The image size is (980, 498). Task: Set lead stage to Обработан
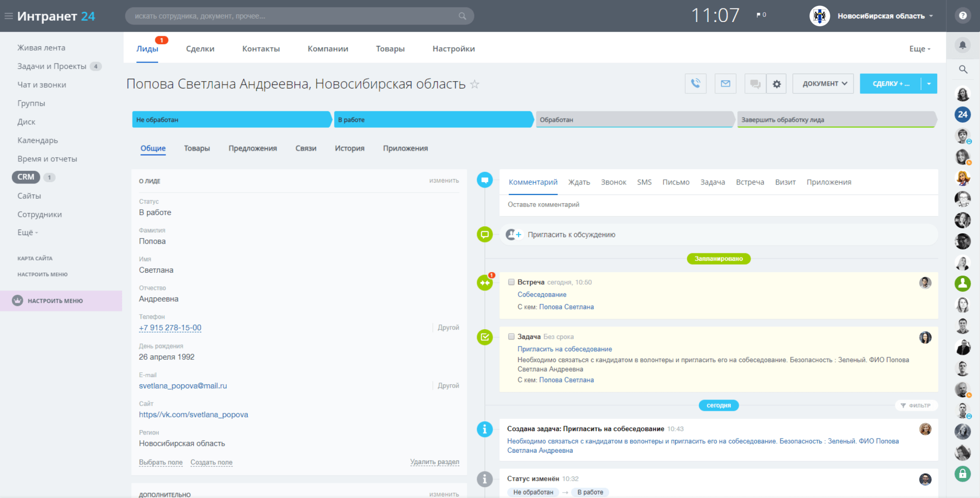(x=634, y=120)
